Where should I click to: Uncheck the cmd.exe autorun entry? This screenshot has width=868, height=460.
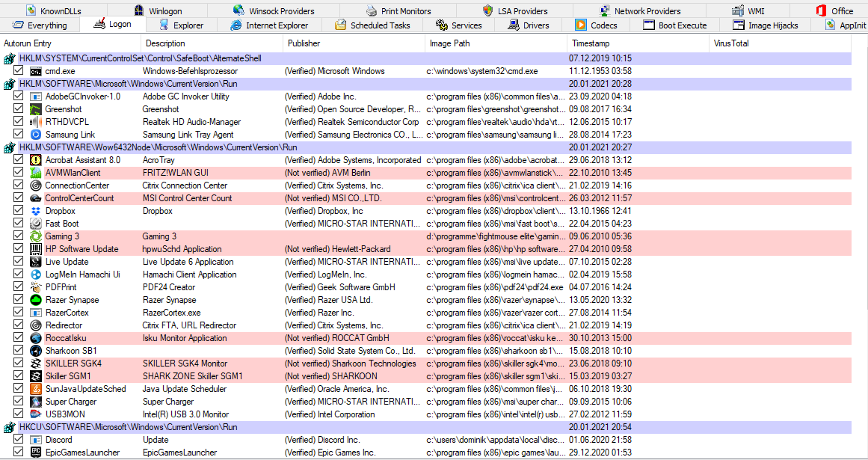(x=18, y=71)
